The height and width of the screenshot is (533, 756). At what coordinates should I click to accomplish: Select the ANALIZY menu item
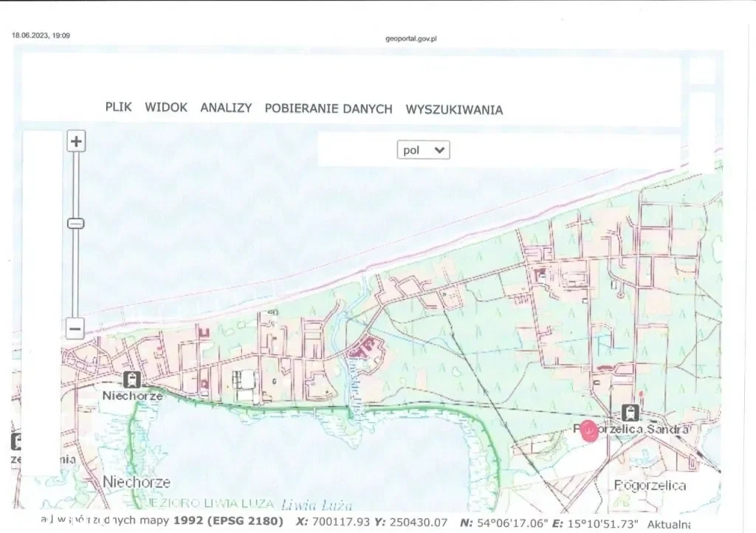coord(226,108)
